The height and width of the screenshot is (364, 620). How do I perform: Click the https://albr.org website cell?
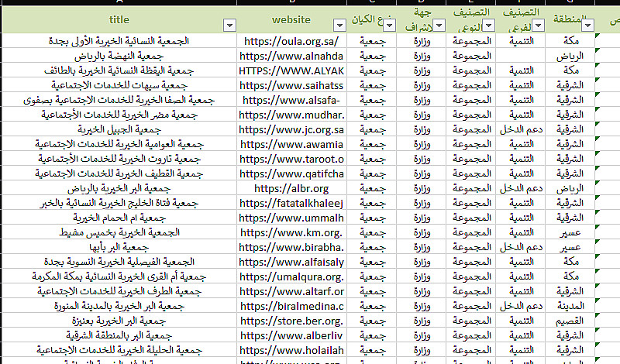292,188
